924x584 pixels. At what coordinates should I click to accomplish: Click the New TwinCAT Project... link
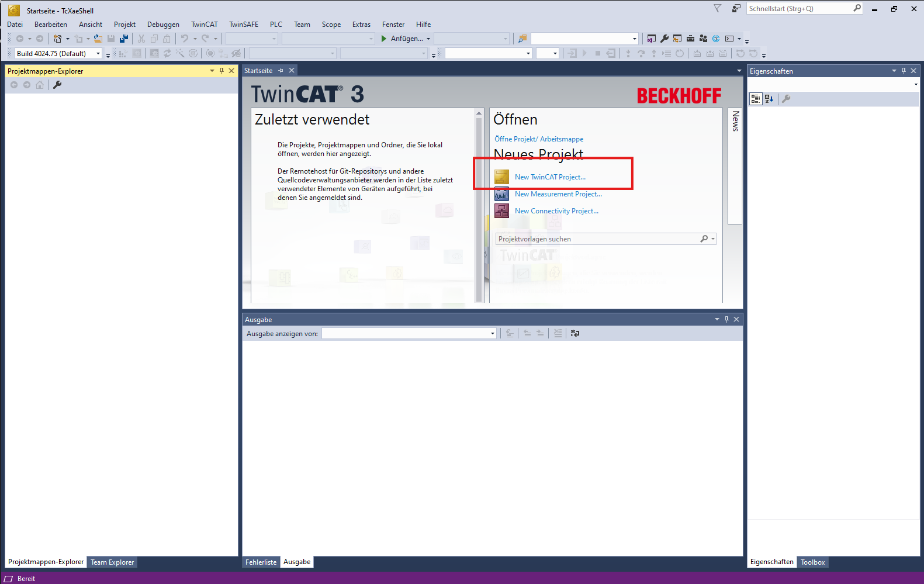(550, 177)
